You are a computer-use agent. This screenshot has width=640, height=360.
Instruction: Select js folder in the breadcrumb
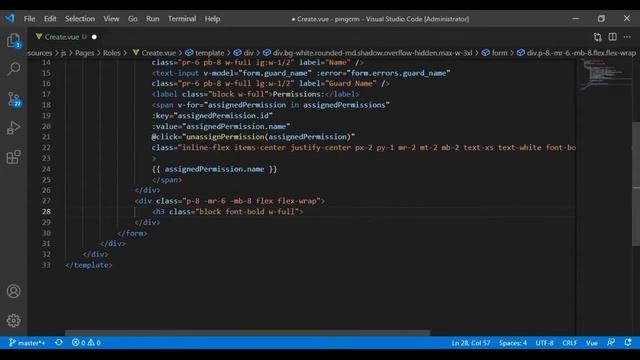(x=63, y=53)
